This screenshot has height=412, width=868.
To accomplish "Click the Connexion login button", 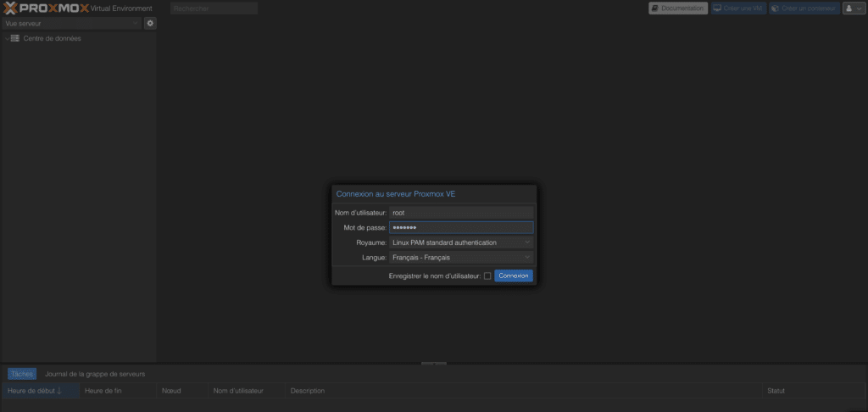I will 514,276.
